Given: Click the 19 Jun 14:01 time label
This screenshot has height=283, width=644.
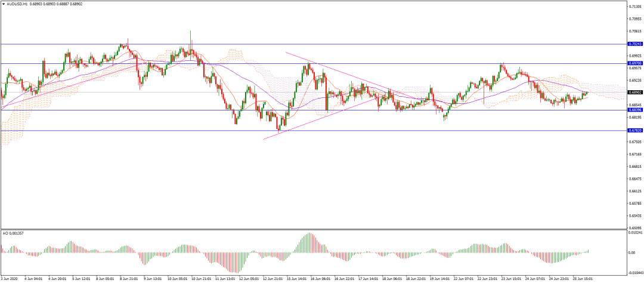Looking at the screenshot, I should coord(440,278).
